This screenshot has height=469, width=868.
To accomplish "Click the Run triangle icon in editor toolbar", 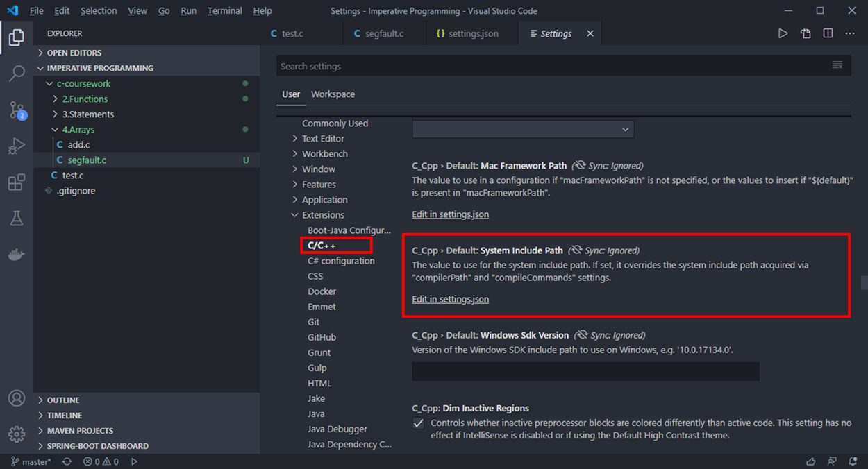I will coord(783,33).
